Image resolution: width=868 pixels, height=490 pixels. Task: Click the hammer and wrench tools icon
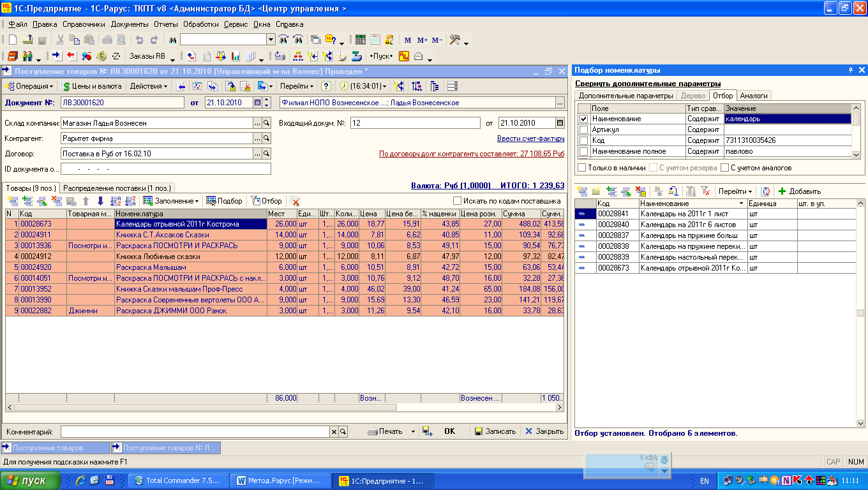click(455, 40)
